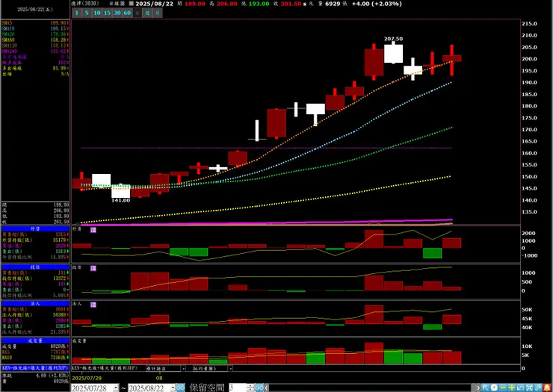Click the SMA20 legend label
Image resolution: width=553 pixels, height=392 pixels.
pyautogui.click(x=8, y=34)
